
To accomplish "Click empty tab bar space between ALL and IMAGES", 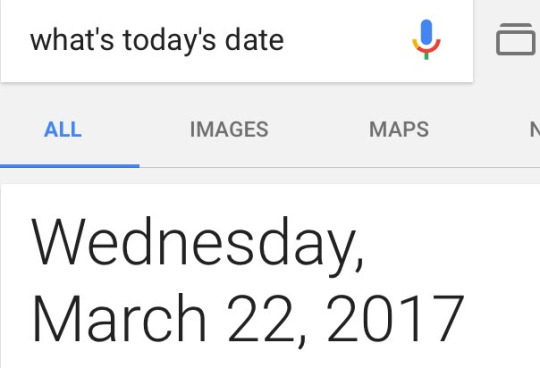I will tap(136, 129).
